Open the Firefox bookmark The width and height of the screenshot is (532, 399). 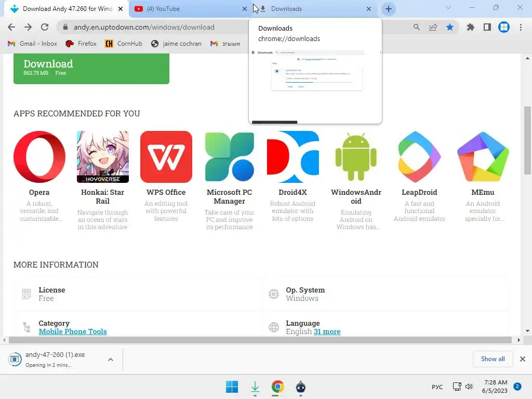point(81,44)
